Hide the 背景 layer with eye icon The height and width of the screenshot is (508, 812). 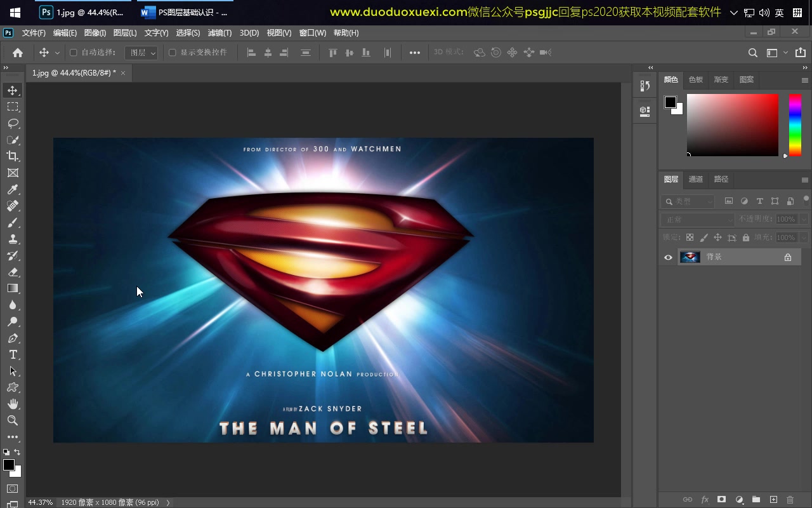click(668, 257)
